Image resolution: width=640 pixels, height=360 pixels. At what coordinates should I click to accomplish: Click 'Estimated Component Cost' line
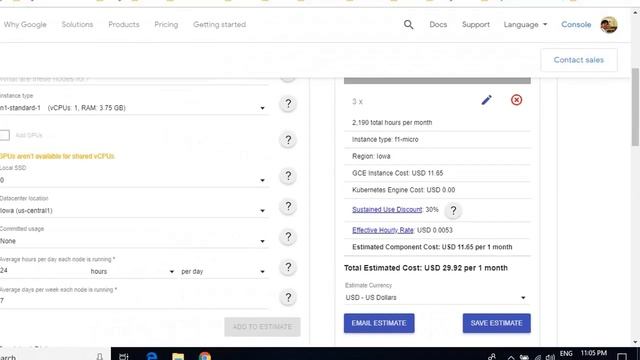pyautogui.click(x=432, y=247)
